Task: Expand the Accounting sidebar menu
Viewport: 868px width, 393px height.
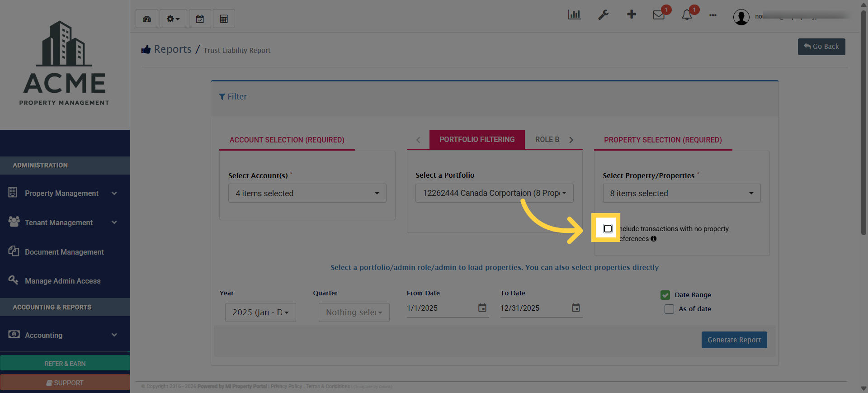Action: pos(65,335)
